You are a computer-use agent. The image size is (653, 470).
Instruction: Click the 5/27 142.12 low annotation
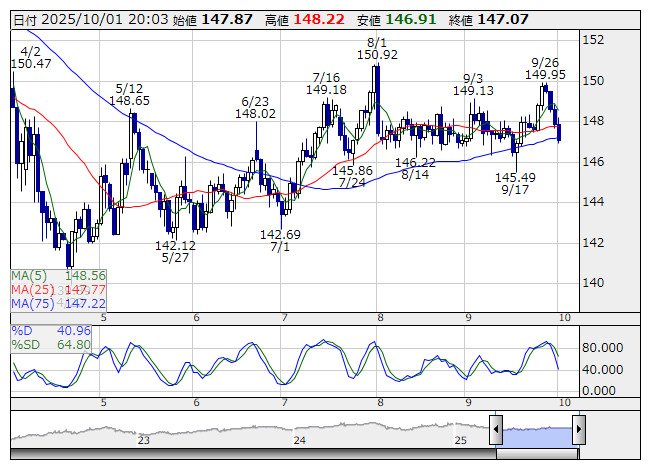click(x=174, y=251)
